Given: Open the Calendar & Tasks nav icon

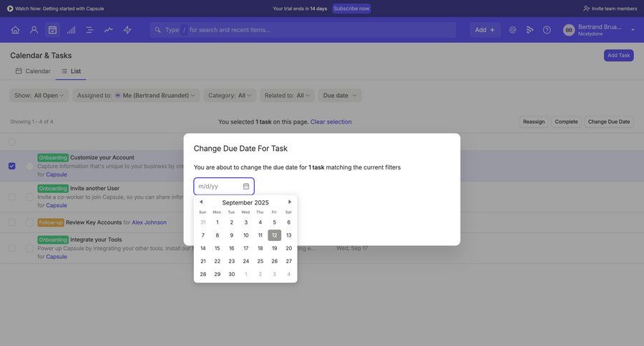Looking at the screenshot, I should (52, 30).
